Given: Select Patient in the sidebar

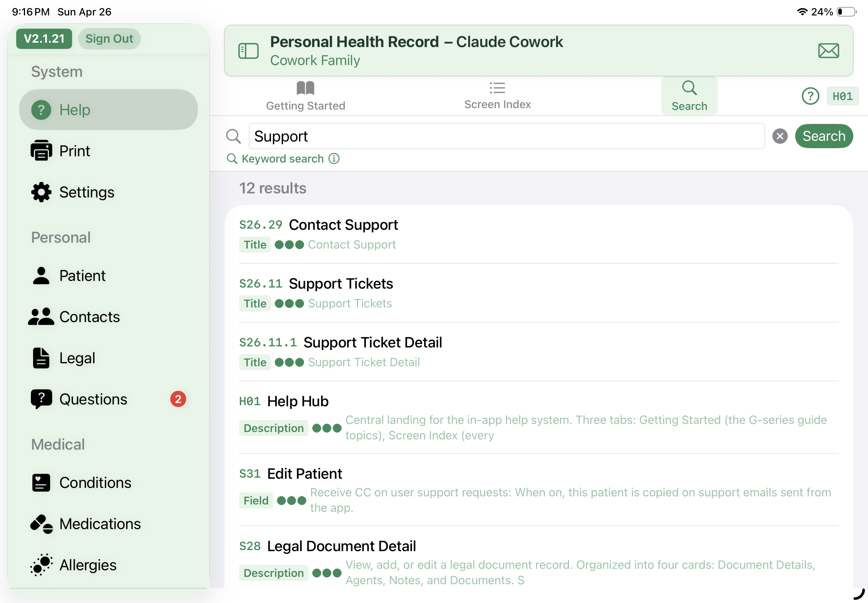Looking at the screenshot, I should pyautogui.click(x=108, y=275).
